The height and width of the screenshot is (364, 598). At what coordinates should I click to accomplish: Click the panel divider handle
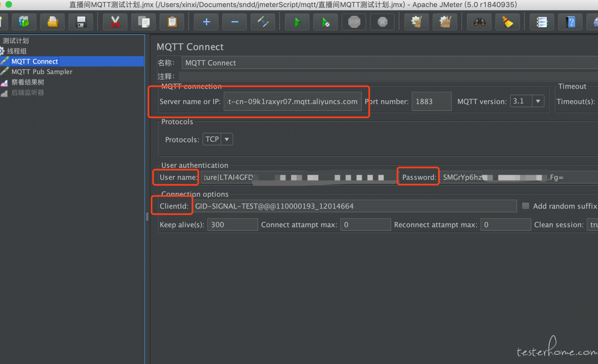tap(147, 216)
